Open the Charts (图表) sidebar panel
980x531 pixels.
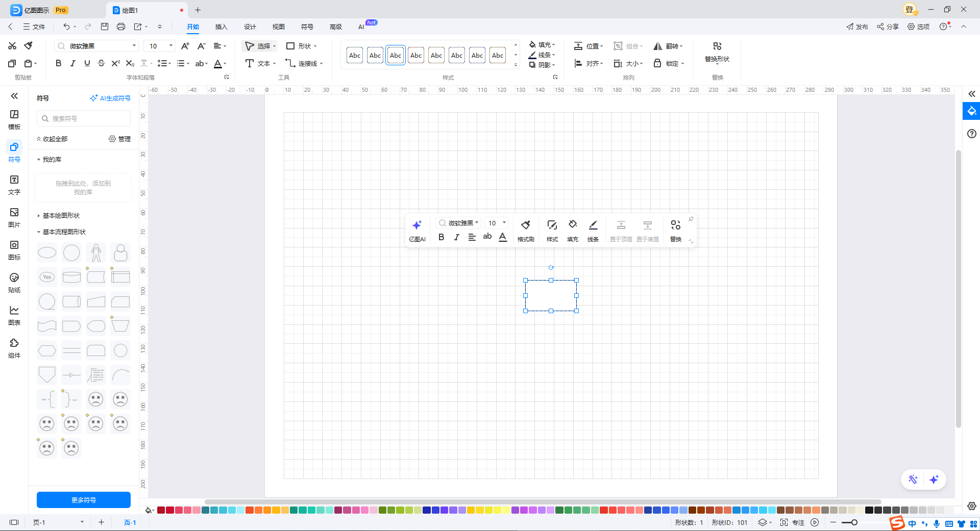tap(14, 316)
